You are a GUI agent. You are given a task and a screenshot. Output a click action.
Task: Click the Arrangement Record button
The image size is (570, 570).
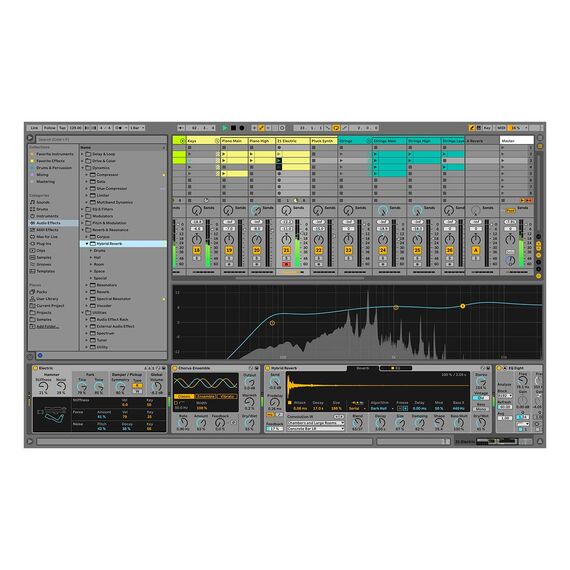coord(242,128)
